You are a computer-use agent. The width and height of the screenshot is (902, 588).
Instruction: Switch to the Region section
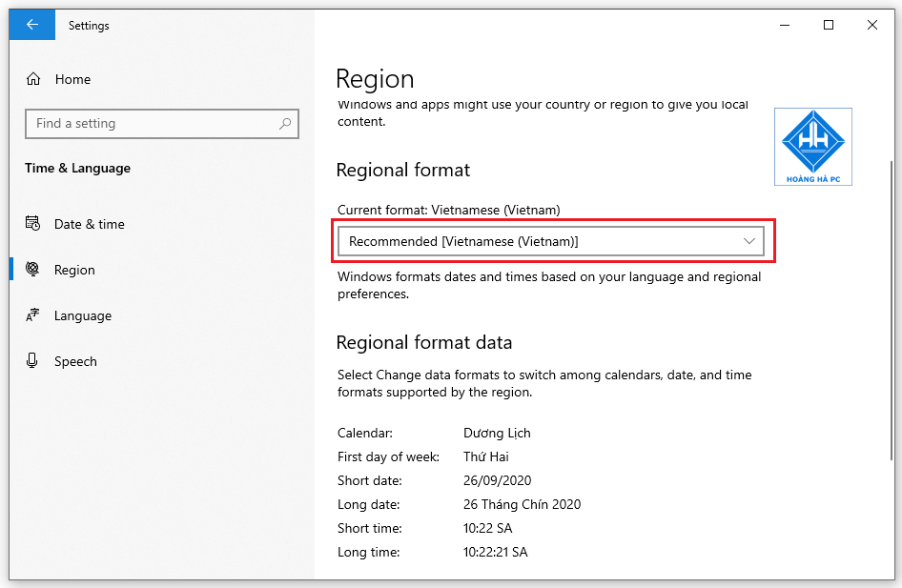point(71,270)
